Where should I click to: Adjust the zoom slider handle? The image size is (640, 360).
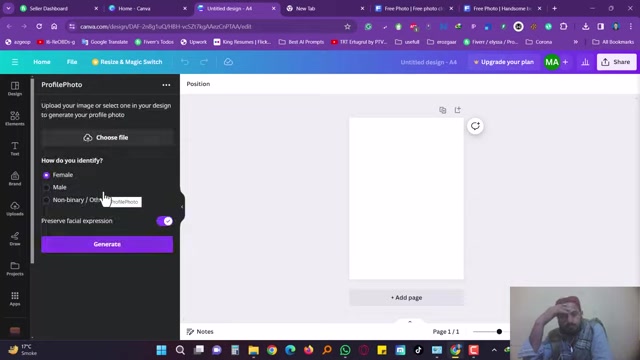499,332
